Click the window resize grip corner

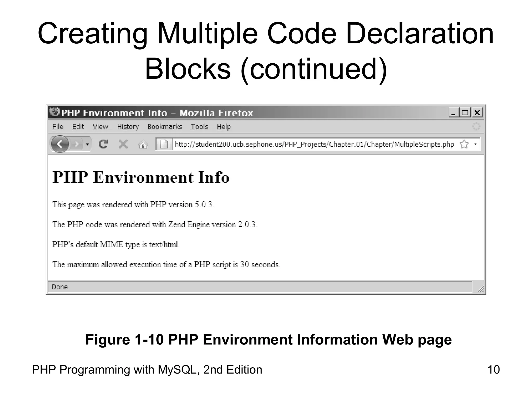480,289
